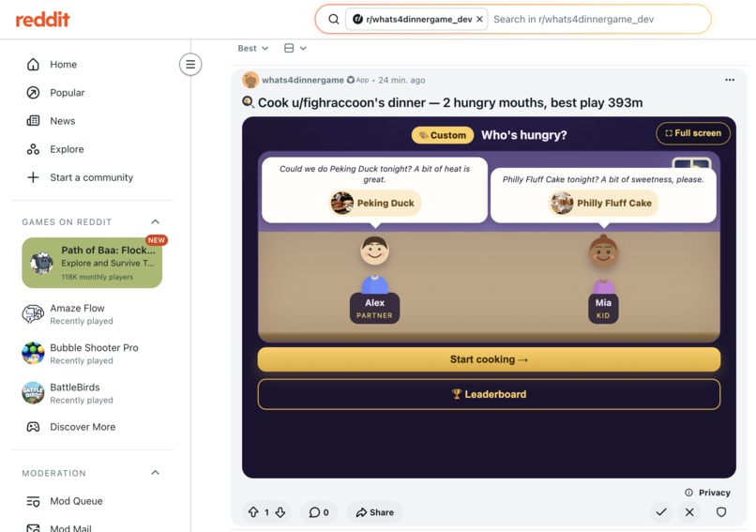Viewport: 756px width, 532px height.
Task: Remove the post with the X icon
Action: (x=689, y=511)
